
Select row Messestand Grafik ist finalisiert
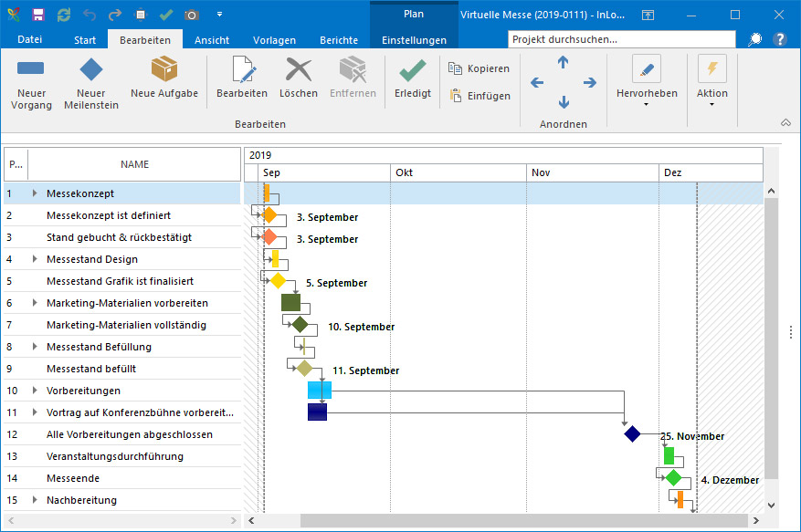pos(122,281)
